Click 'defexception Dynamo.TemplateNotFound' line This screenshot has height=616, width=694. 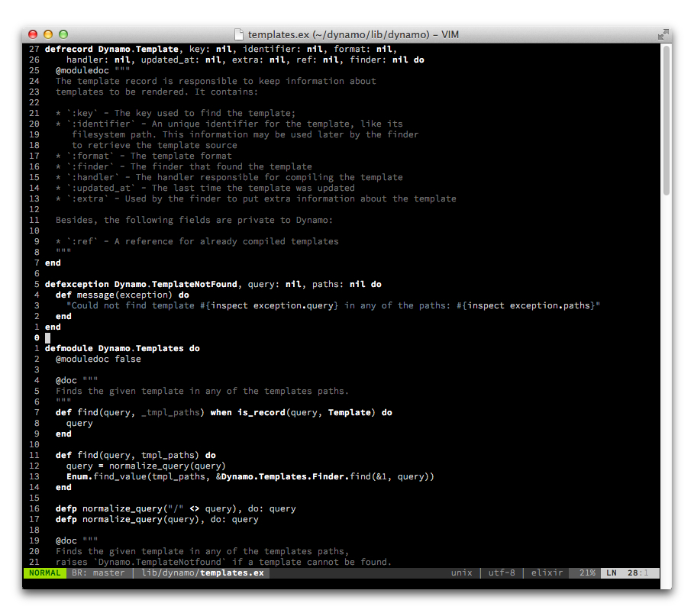coord(213,284)
